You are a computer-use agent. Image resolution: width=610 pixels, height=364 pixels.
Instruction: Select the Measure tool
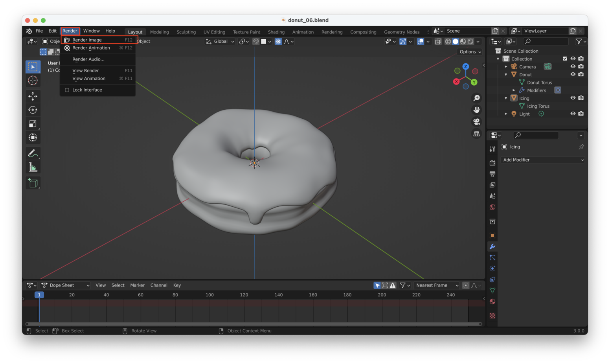tap(33, 167)
